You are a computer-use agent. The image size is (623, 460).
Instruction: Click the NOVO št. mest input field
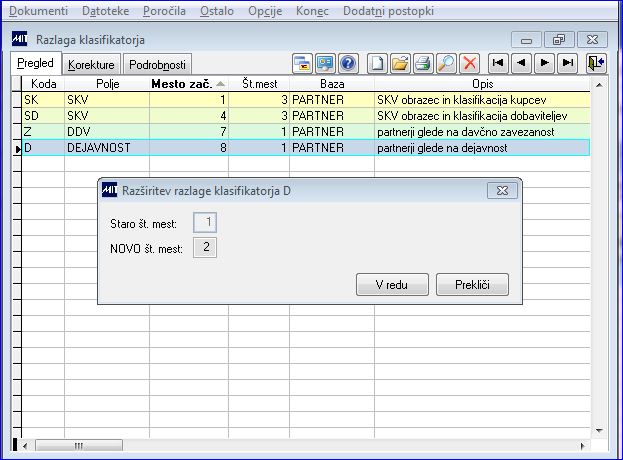point(205,247)
